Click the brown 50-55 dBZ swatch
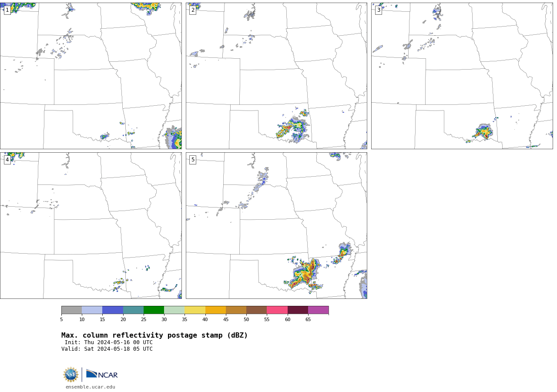 click(x=257, y=310)
